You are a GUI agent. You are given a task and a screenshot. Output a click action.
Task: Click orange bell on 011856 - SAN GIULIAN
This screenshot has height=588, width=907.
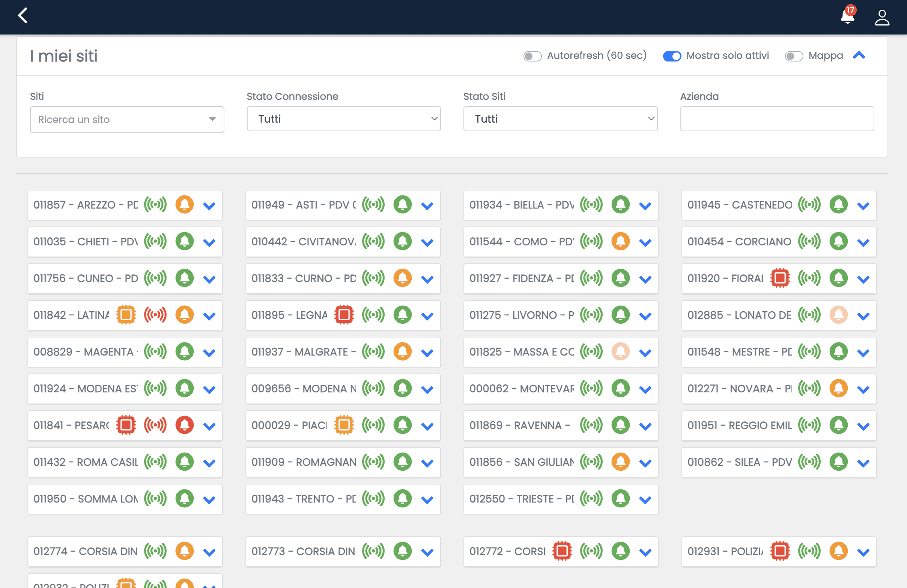pos(620,462)
